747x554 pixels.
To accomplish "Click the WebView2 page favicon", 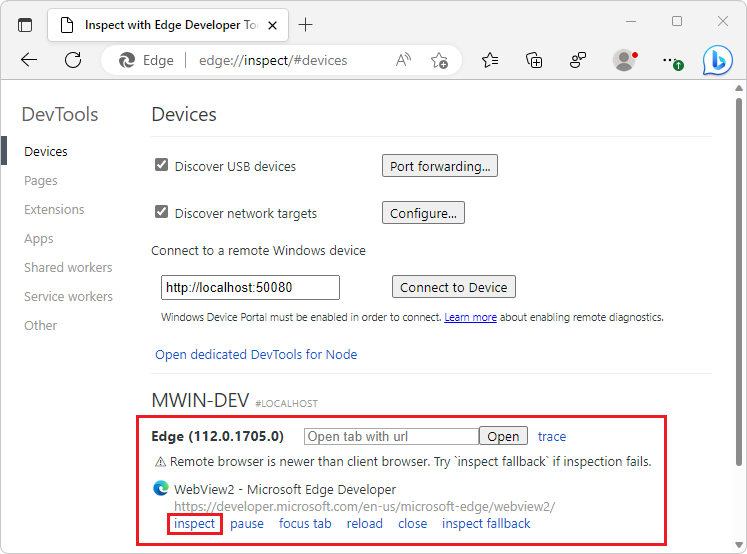I will pyautogui.click(x=161, y=488).
